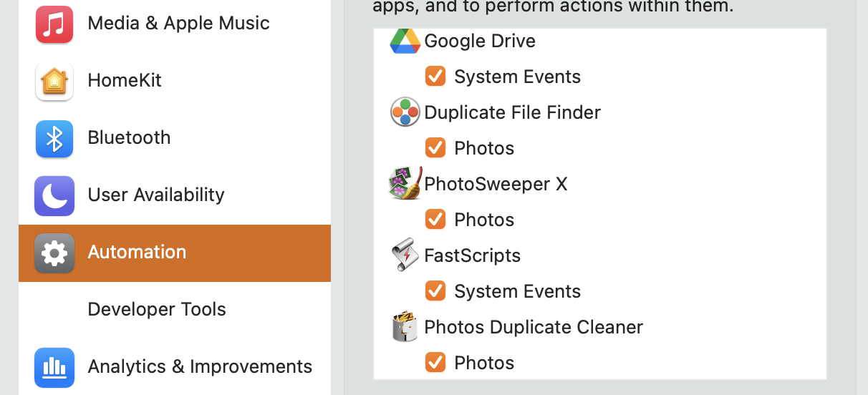Viewport: 868px width, 395px height.
Task: Click the Media & Apple Music icon
Action: [x=54, y=24]
